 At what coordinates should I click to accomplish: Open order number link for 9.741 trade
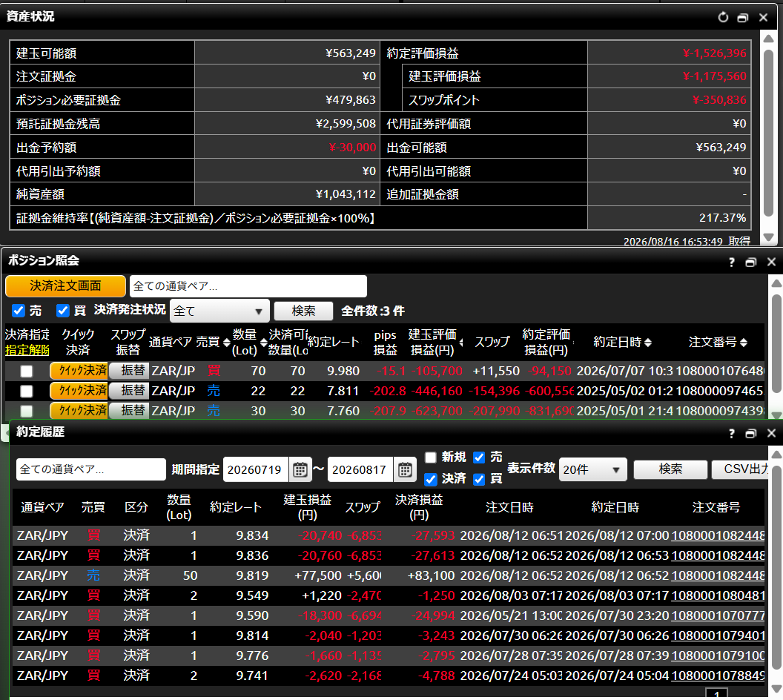718,675
